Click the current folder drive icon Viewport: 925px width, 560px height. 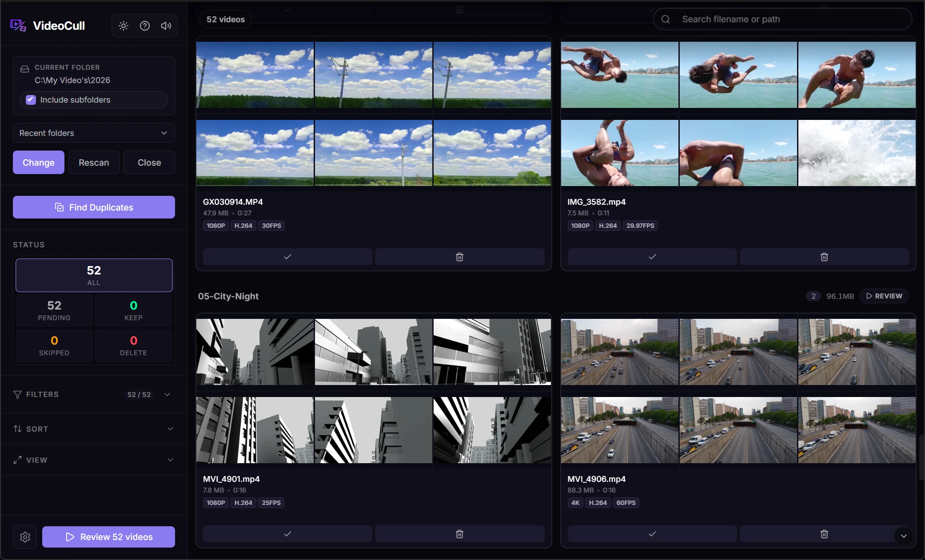pos(25,69)
